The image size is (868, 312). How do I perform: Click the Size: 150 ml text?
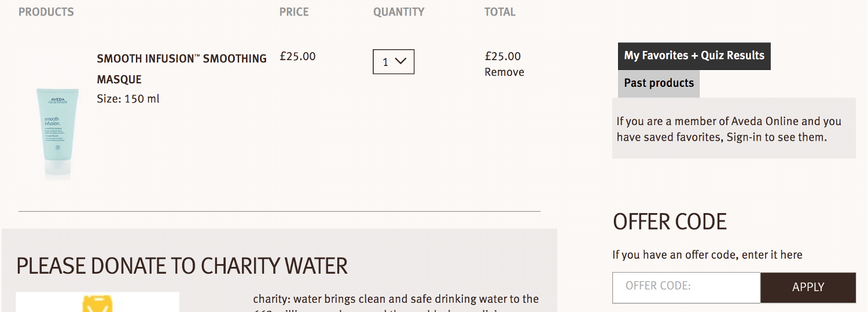(128, 99)
